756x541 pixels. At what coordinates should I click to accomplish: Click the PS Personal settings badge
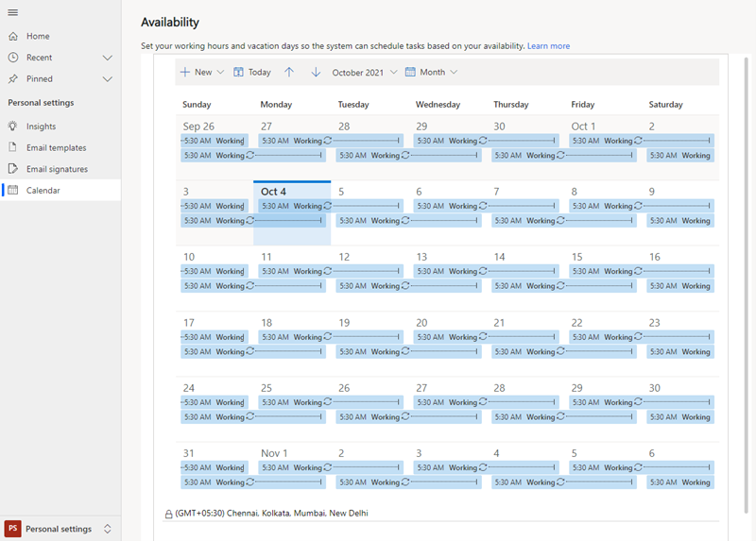[x=12, y=529]
